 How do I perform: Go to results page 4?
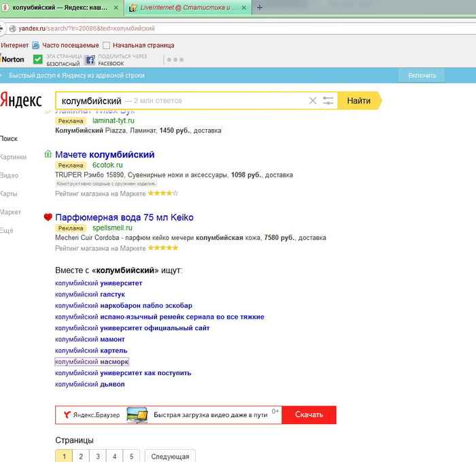point(114,457)
